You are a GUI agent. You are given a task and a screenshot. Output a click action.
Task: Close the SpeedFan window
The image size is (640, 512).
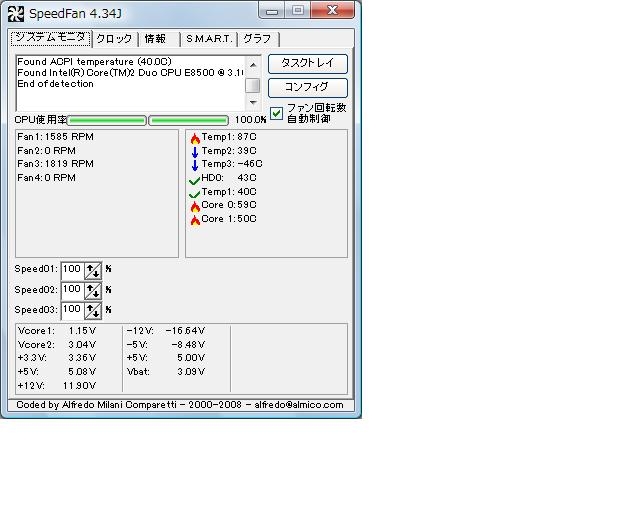pyautogui.click(x=333, y=10)
